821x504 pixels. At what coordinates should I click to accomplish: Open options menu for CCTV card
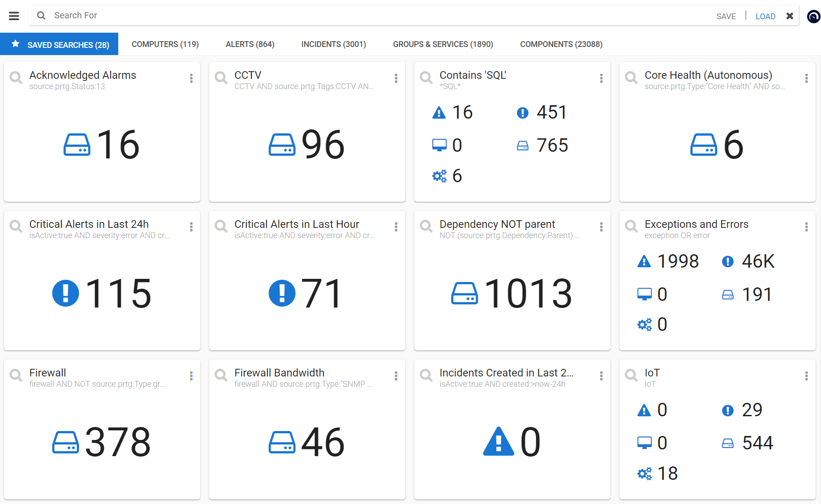[396, 78]
